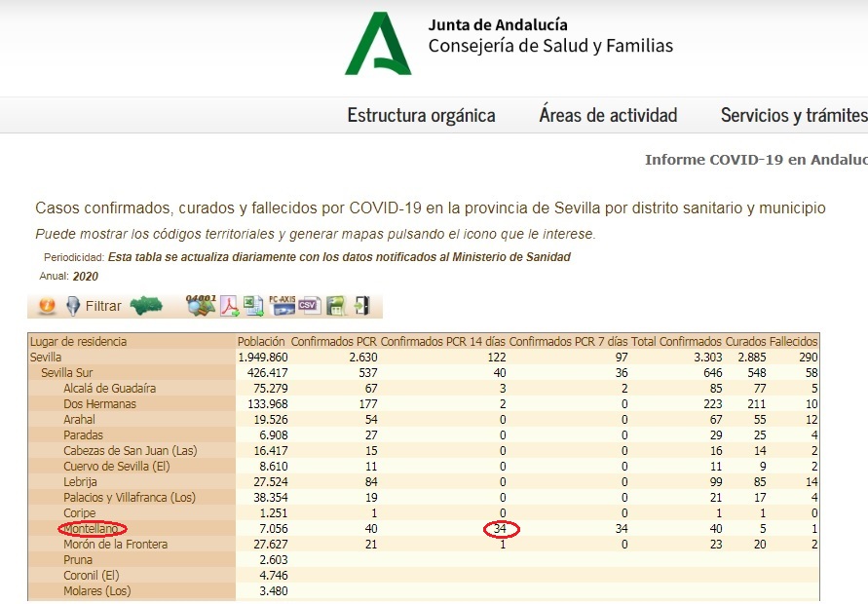Screen dimensions: 868x604
Task: Click the orange info icon in toolbar
Action: (x=46, y=306)
